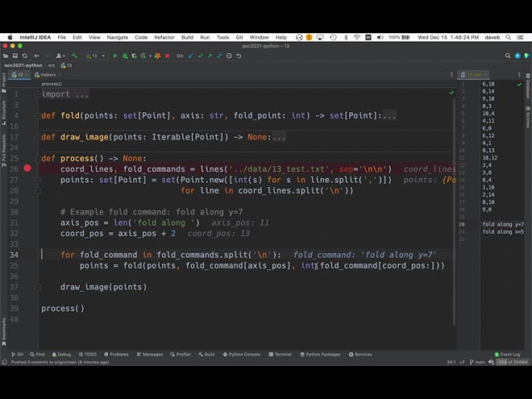Viewport: 532px width, 399px height.
Task: Open the run configuration dropdown labeled 13
Action: (95, 56)
